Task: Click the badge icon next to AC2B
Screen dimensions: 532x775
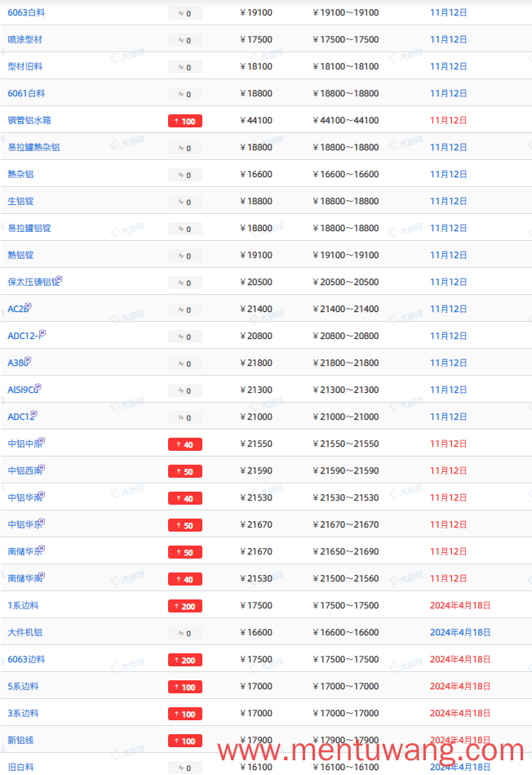Action: click(29, 306)
